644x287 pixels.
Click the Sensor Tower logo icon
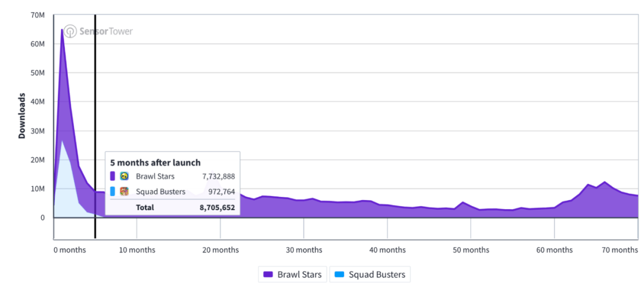point(70,31)
